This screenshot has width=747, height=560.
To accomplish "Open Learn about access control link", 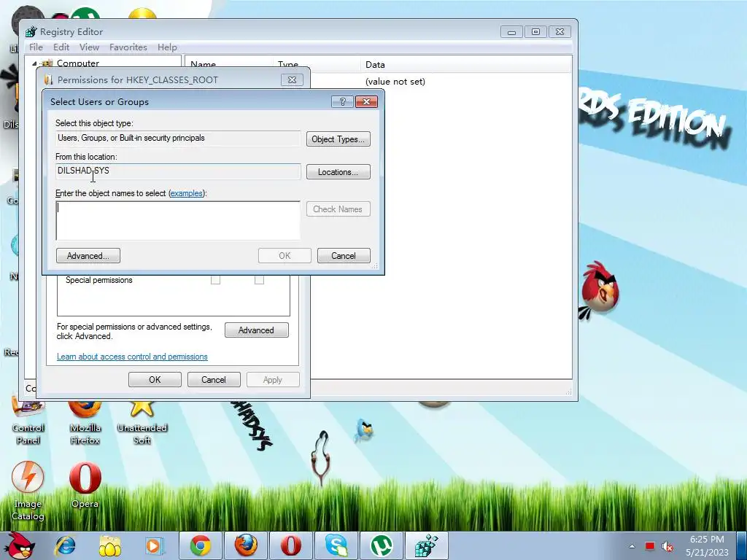I will (132, 357).
